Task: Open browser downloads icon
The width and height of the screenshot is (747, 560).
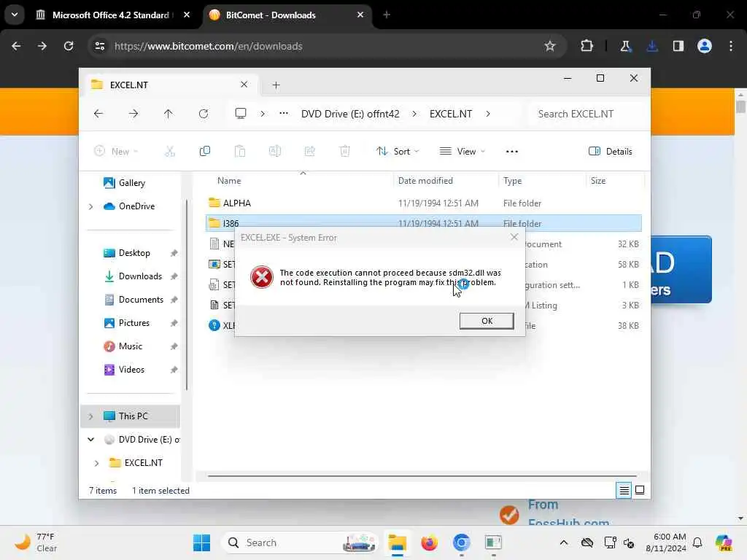Action: tap(652, 46)
